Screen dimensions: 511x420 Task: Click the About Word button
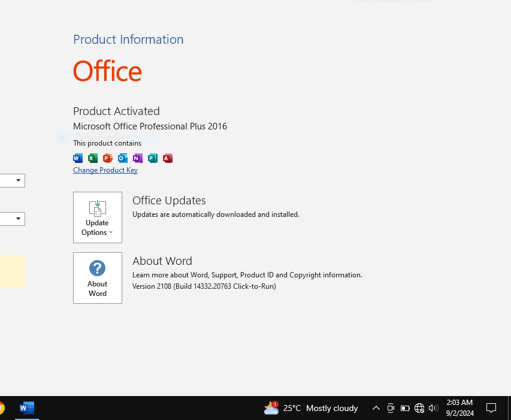pos(98,278)
